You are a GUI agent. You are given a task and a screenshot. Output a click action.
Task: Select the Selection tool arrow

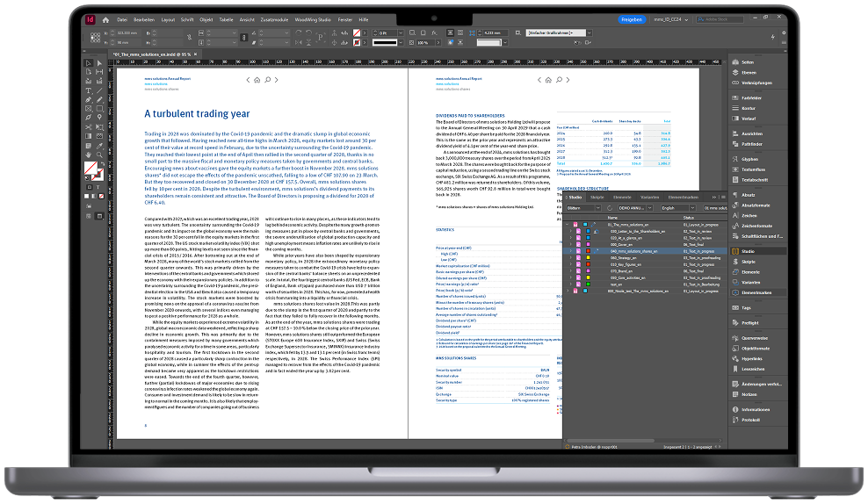coord(88,63)
